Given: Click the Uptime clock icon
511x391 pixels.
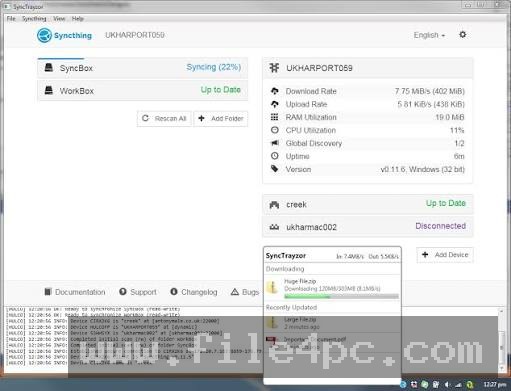Looking at the screenshot, I should (x=274, y=156).
